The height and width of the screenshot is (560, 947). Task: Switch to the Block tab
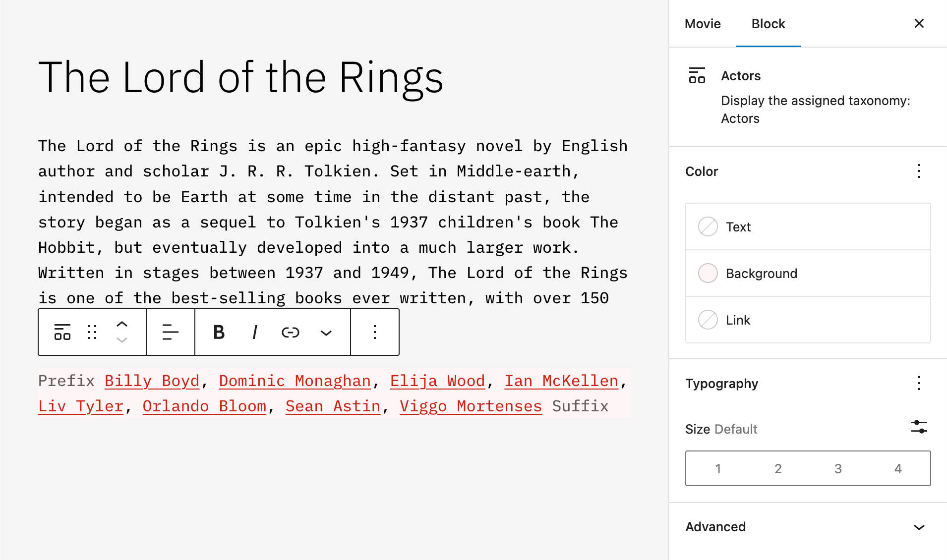tap(768, 23)
